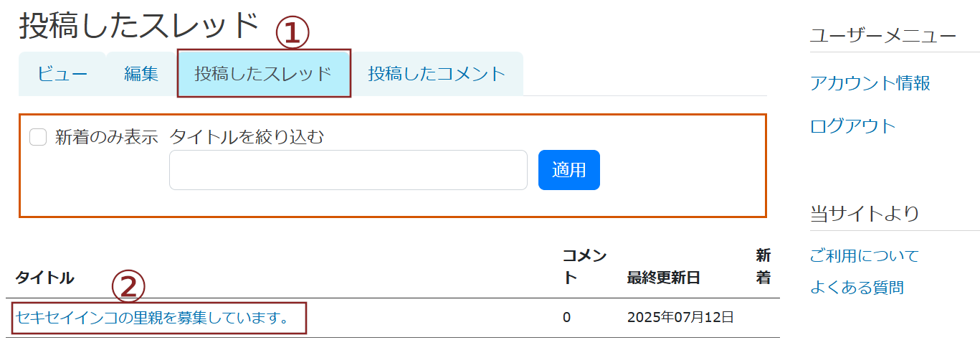Go to the 投稿したコメント tab
Viewport: 980px width, 340px height.
[x=437, y=73]
